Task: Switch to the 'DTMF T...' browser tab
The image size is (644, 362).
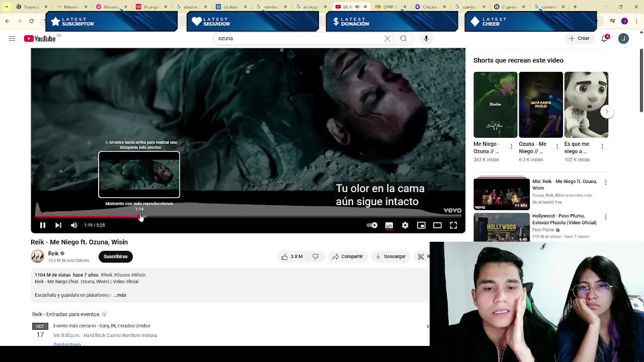Action: (x=390, y=7)
